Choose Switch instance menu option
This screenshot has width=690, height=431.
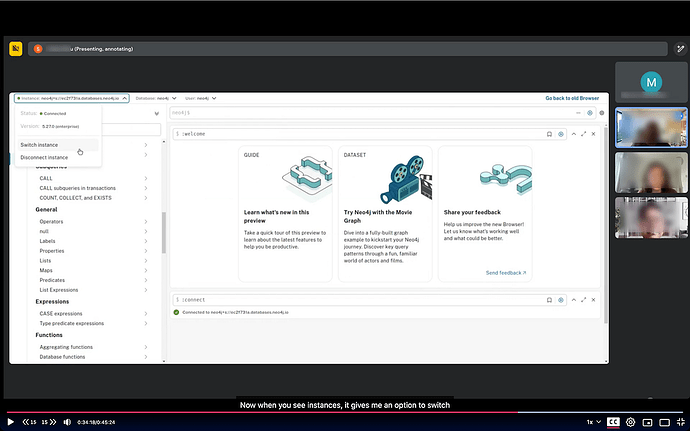(x=58, y=145)
